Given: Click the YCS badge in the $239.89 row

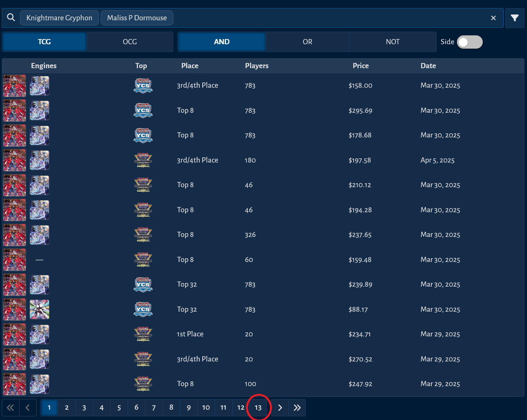Looking at the screenshot, I should (143, 284).
